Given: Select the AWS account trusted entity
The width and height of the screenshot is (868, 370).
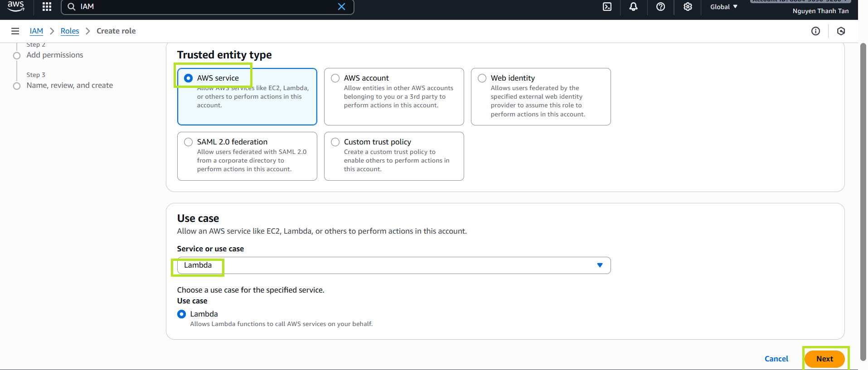Looking at the screenshot, I should point(335,78).
